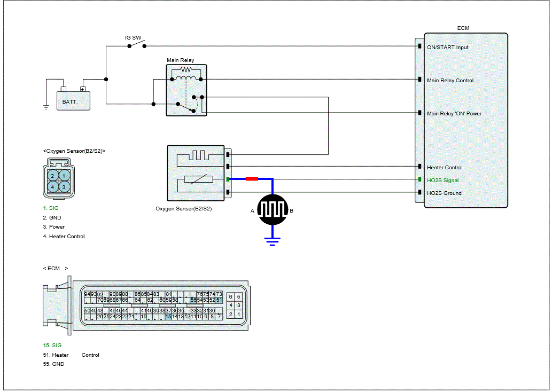Click probe label 'B' beside the oscilloscope
This screenshot has height=392, width=552.
coord(291,211)
